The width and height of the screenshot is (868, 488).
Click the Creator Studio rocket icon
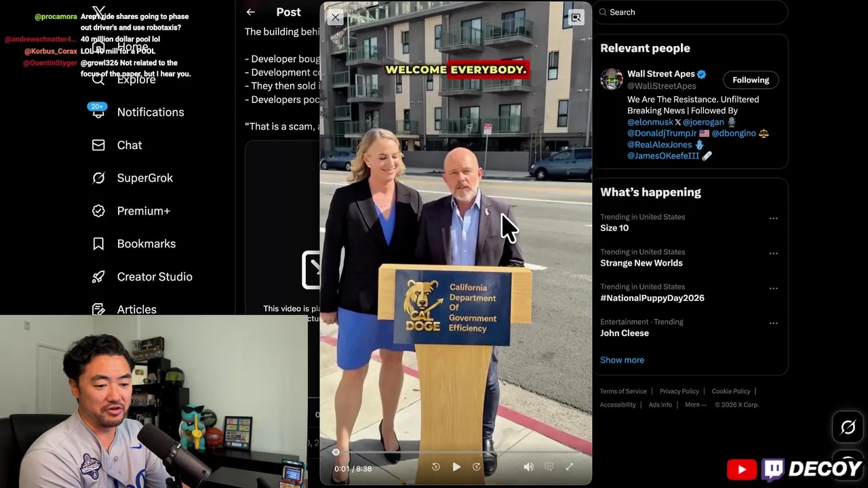pyautogui.click(x=98, y=277)
